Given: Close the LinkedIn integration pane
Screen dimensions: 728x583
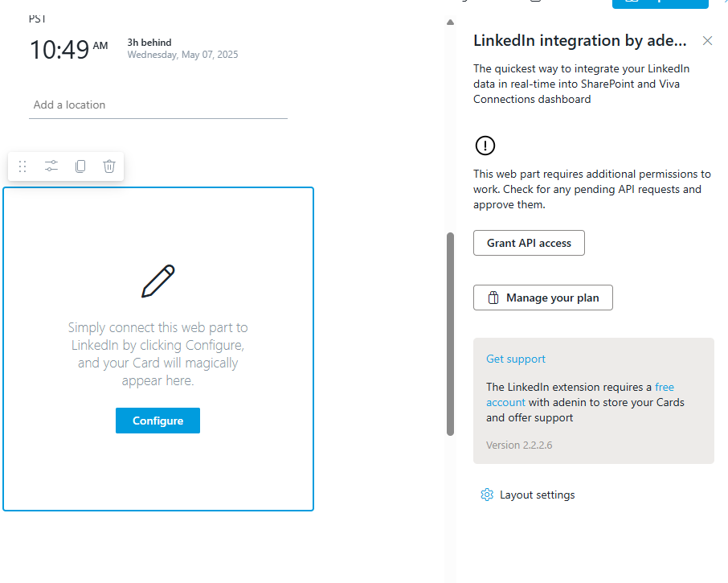Looking at the screenshot, I should coord(707,41).
